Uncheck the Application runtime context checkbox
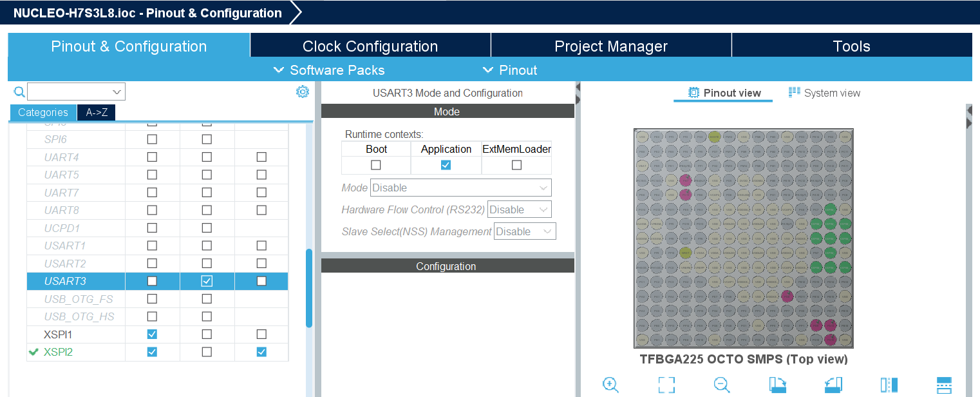Screen dimensions: 980x397 pos(446,165)
